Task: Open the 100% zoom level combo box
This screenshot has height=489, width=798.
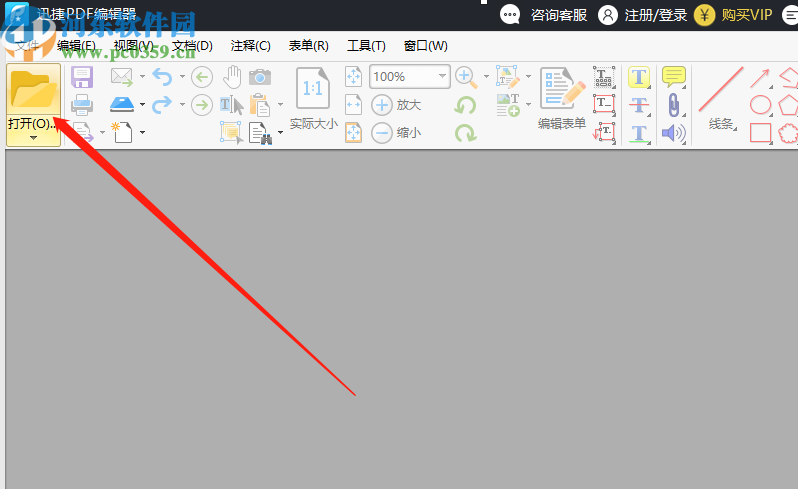Action: point(410,77)
